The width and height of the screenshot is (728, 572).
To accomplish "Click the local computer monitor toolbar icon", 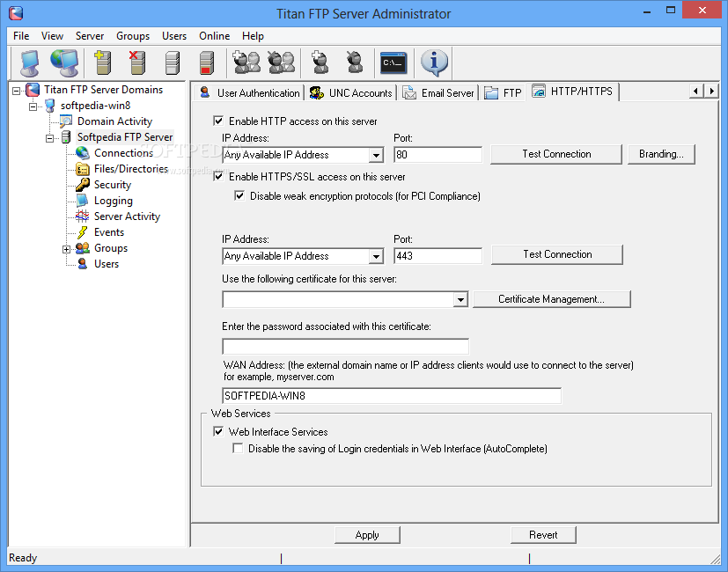I will click(x=30, y=62).
